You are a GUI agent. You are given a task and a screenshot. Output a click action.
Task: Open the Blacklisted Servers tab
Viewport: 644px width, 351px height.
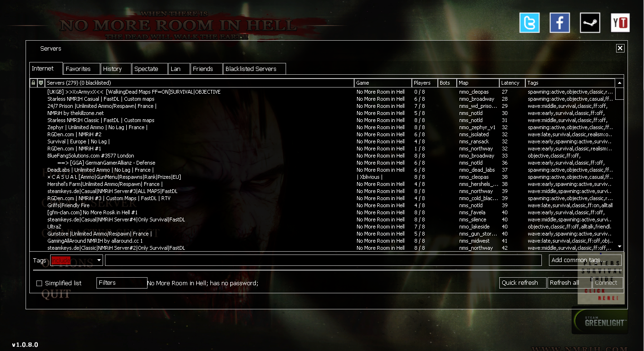pyautogui.click(x=254, y=69)
